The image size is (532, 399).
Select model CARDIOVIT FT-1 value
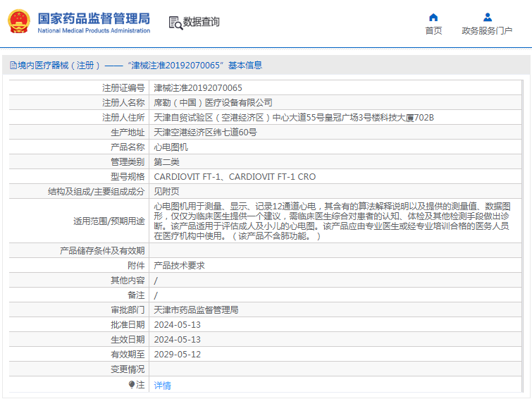click(235, 177)
